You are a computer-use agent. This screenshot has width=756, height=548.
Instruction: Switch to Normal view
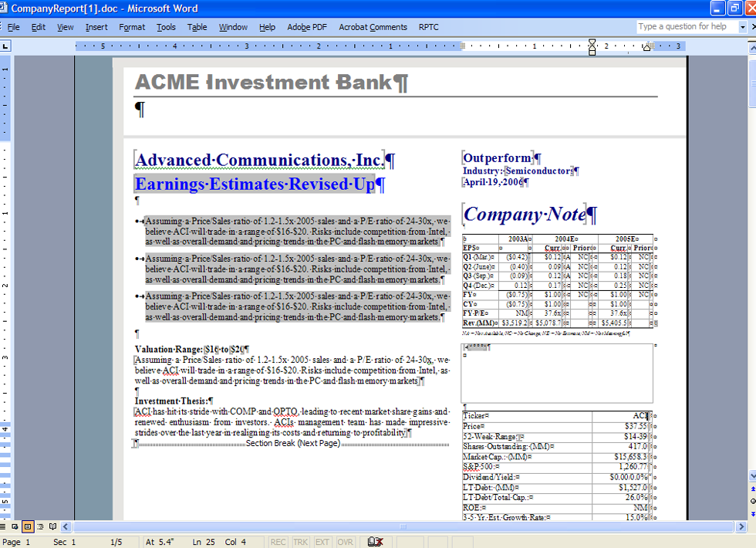[3, 526]
